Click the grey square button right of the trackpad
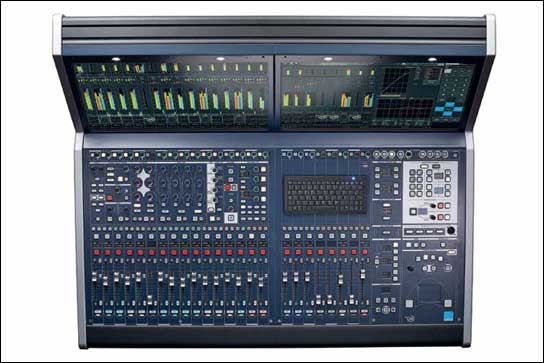The width and height of the screenshot is (544, 363). click(448, 304)
